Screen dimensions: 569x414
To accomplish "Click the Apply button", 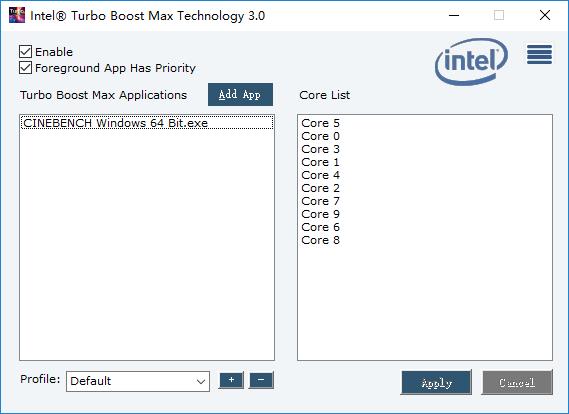I will click(437, 382).
